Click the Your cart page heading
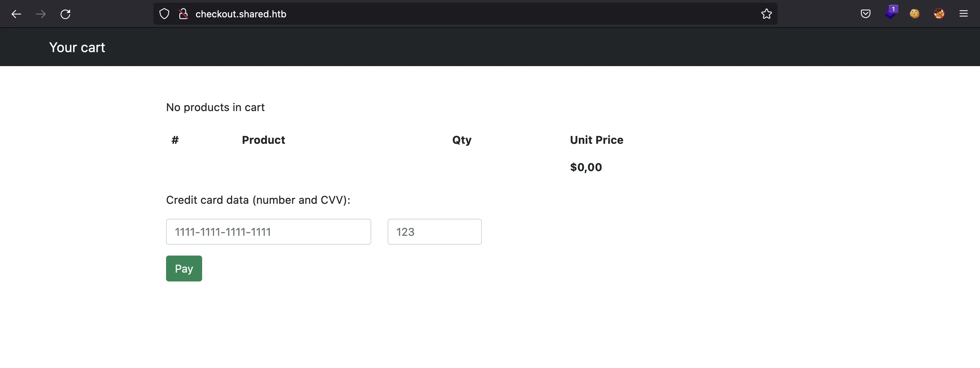The width and height of the screenshot is (980, 368). pyautogui.click(x=77, y=47)
